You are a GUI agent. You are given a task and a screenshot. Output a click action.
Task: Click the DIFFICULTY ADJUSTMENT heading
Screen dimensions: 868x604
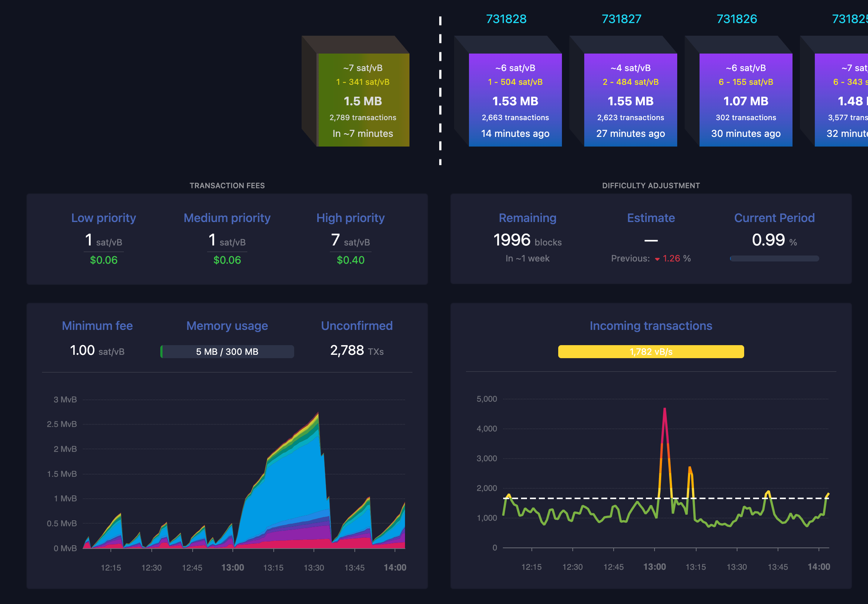651,186
